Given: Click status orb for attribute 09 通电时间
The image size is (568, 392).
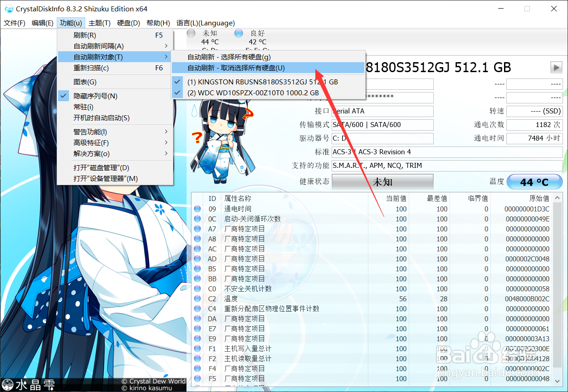Looking at the screenshot, I should point(197,209).
